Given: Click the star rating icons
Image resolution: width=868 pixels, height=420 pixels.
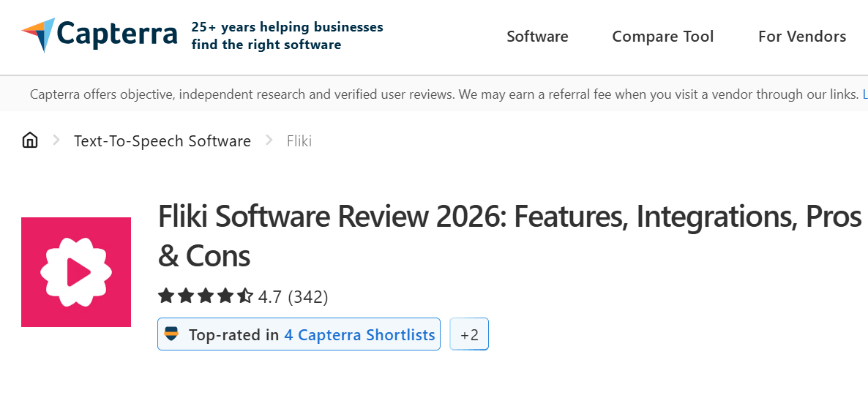Looking at the screenshot, I should tap(206, 296).
